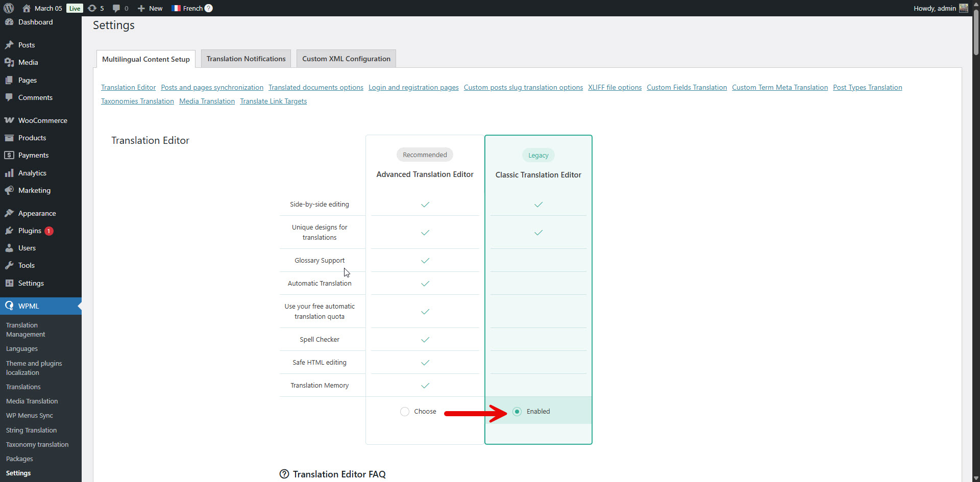Click the Dashboard gauge icon

[x=9, y=22]
